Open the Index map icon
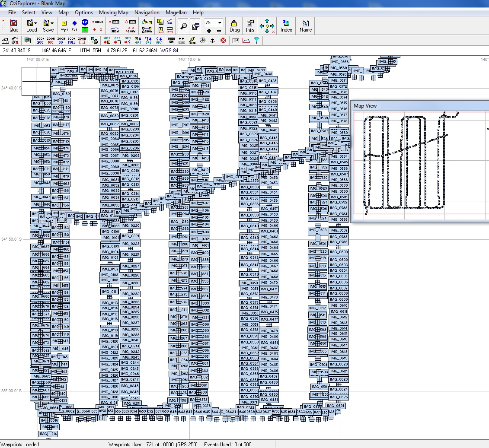Viewport: 489px width, 448px height. click(286, 26)
